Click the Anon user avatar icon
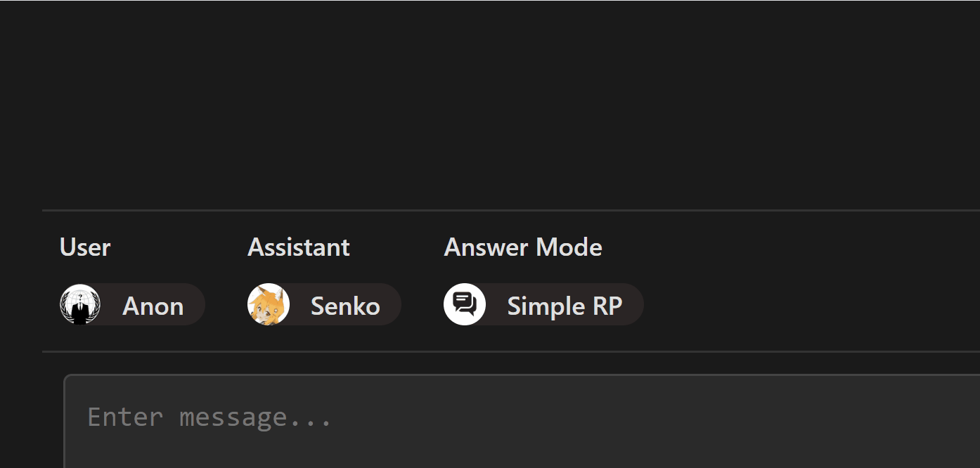 click(x=80, y=305)
